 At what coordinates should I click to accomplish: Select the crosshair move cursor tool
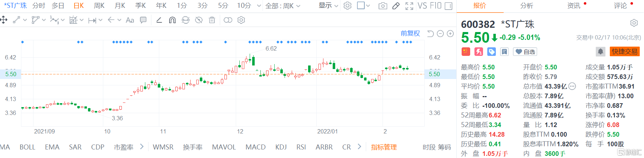tap(4, 20)
